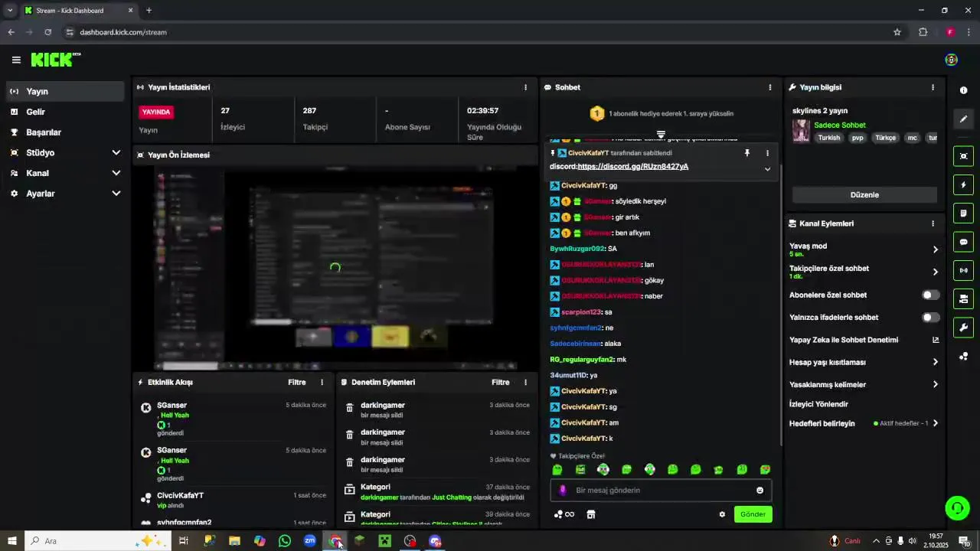Click the Turkish tag chip
Viewport: 980px width, 551px height.
(828, 138)
